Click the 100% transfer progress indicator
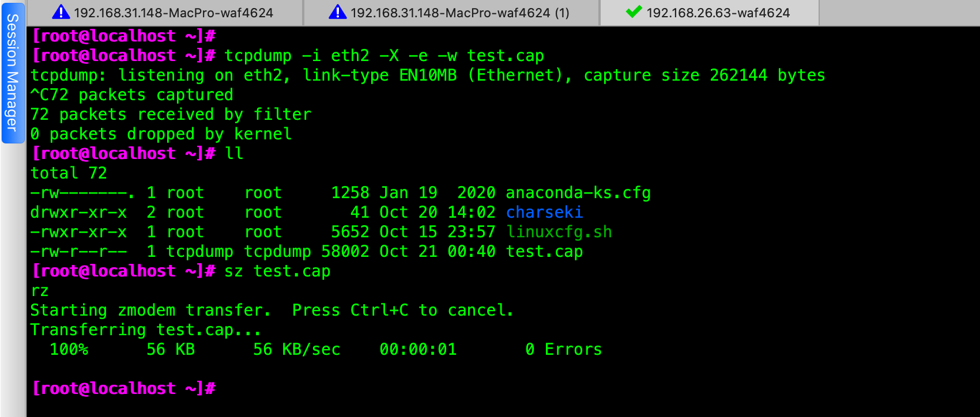980x417 pixels. click(69, 350)
